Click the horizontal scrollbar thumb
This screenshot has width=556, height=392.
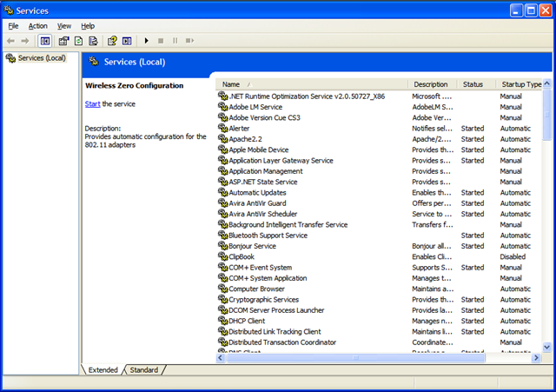(355, 358)
